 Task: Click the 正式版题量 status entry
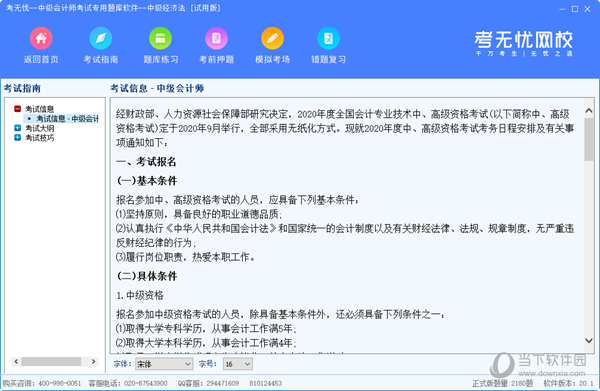[502, 383]
